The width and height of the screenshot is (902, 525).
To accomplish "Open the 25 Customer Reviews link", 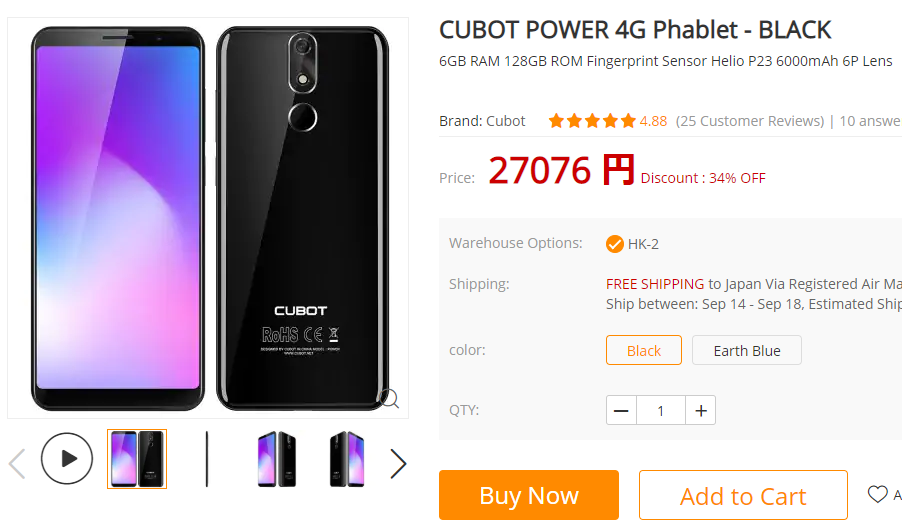I will (750, 121).
